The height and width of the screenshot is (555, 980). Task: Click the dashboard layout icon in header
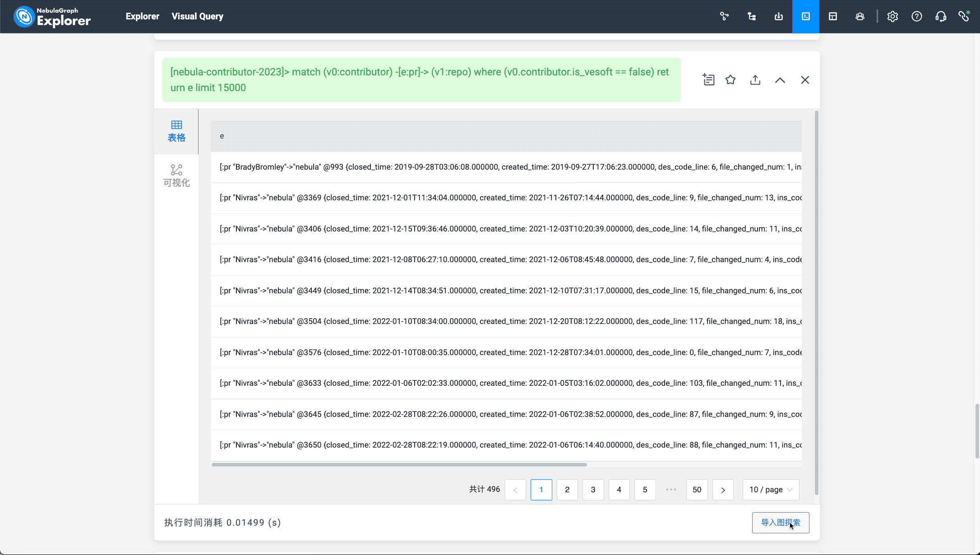pos(833,17)
